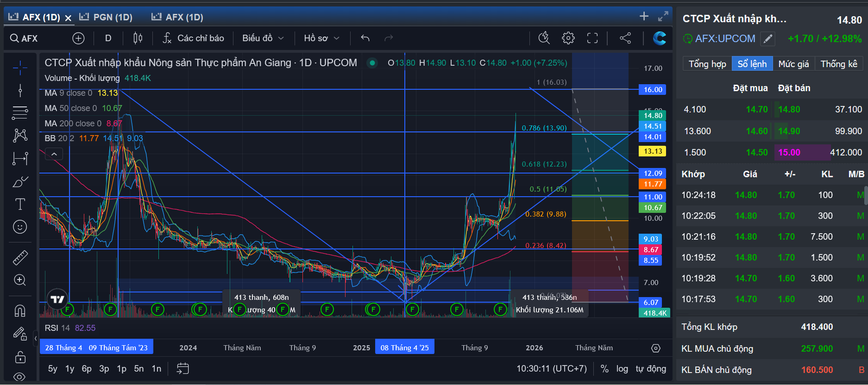This screenshot has height=385, width=868.
Task: Open the Tổng hợp tab
Action: coord(707,64)
